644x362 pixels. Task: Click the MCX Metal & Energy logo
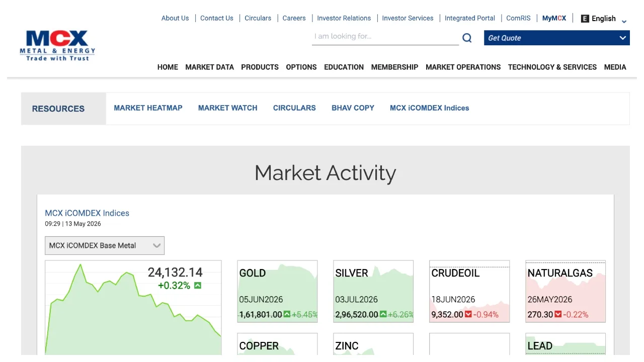tap(57, 46)
